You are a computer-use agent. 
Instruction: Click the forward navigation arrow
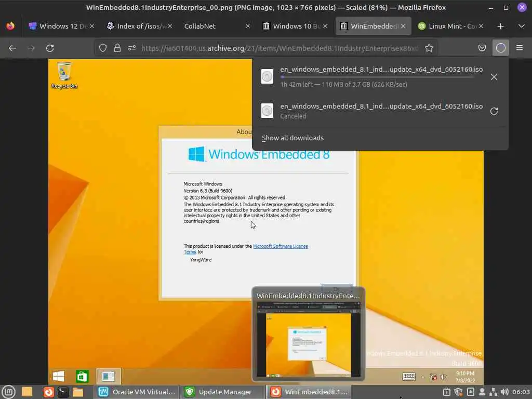point(31,48)
